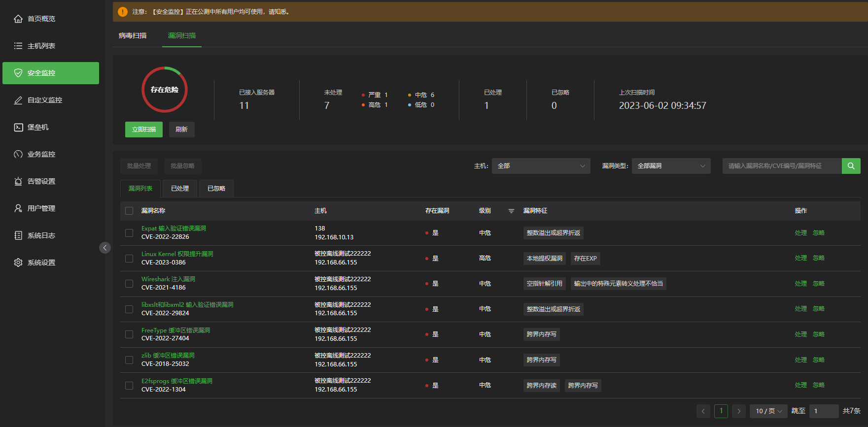Switch to the 病毒扫描 tab
Screen dimensions: 868x427
(x=133, y=35)
